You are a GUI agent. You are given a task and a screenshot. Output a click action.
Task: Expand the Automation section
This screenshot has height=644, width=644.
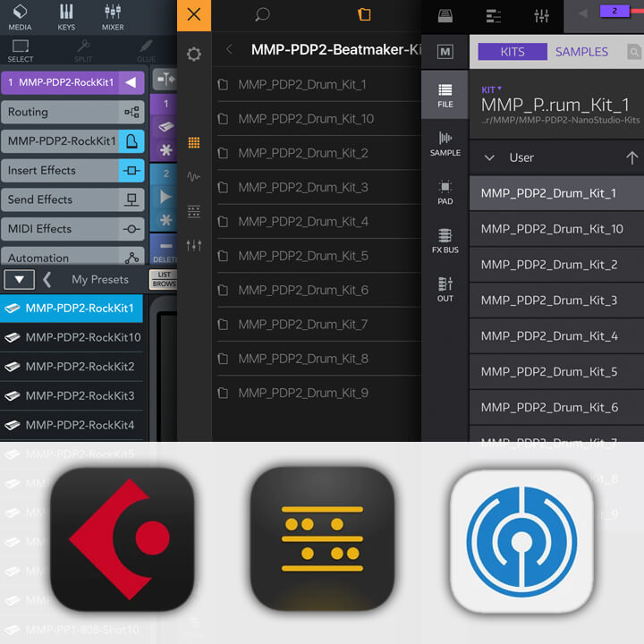click(72, 257)
